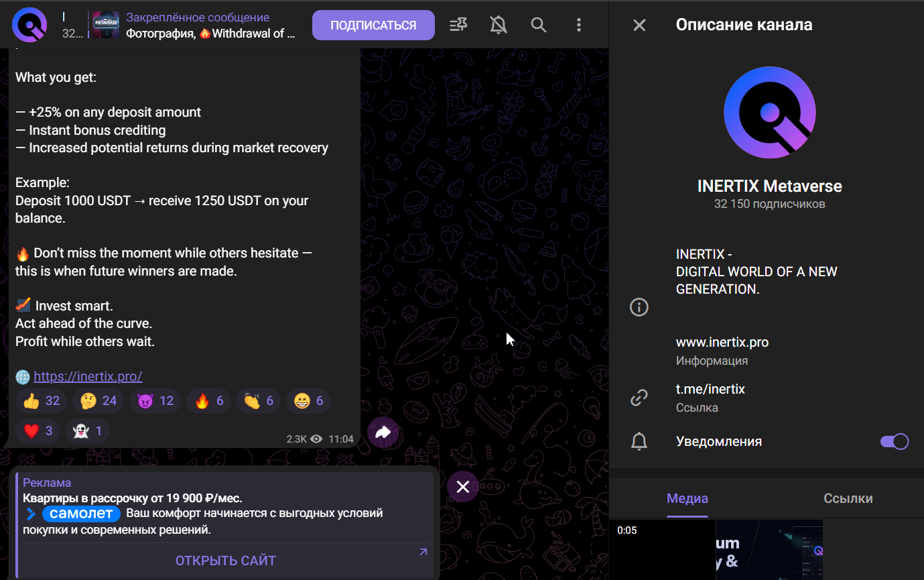The width and height of the screenshot is (924, 580).
Task: Open the three-dot more options menu
Action: (x=579, y=25)
